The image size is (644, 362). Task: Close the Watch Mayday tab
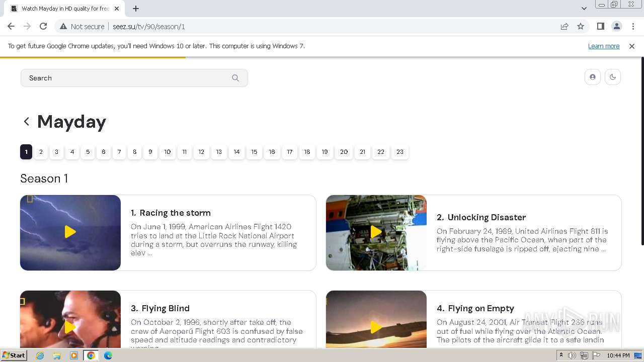click(x=117, y=9)
